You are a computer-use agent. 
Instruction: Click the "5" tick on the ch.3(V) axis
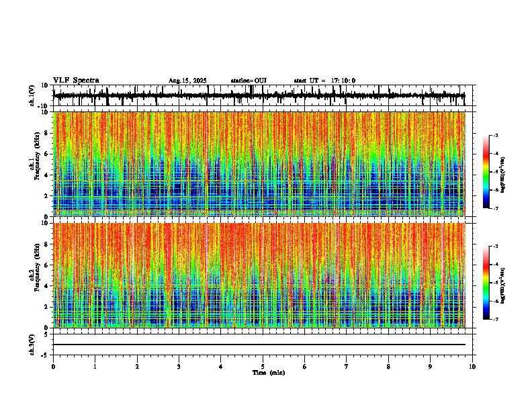(47, 334)
